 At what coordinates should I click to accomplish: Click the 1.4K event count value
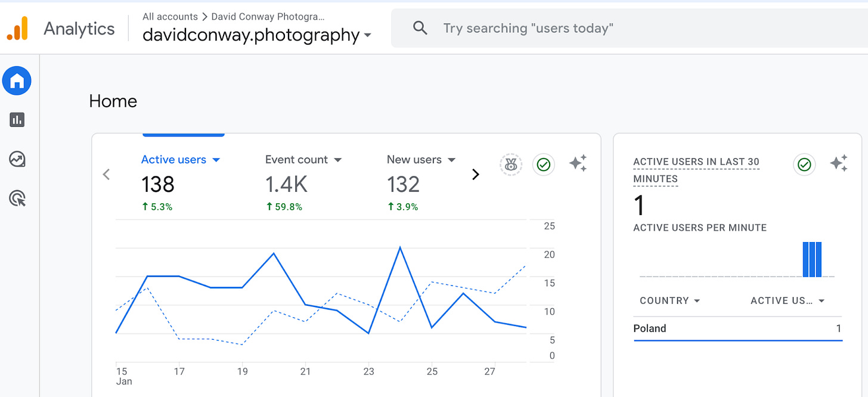coord(286,185)
